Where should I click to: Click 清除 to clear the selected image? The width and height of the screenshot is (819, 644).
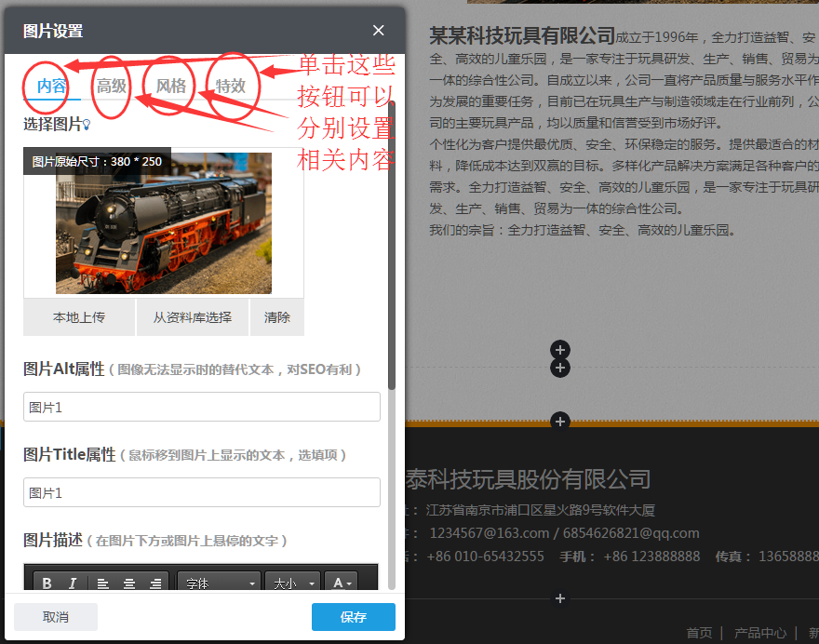[276, 316]
